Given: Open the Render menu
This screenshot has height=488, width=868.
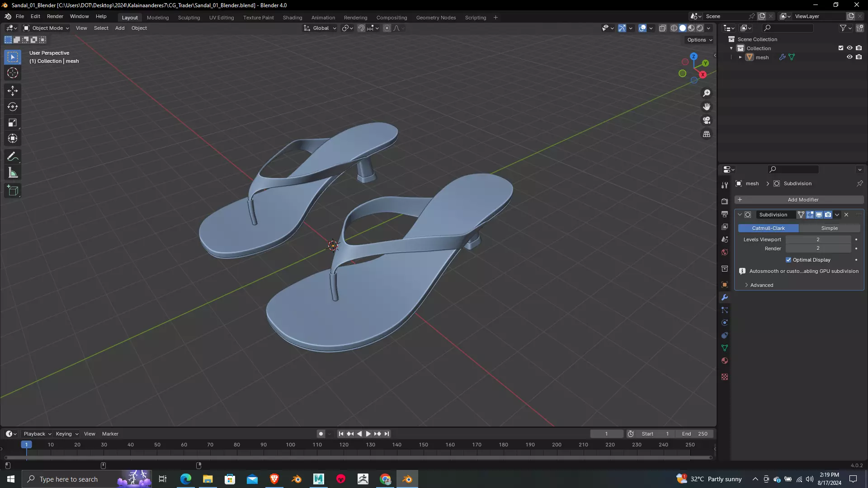Looking at the screenshot, I should click(55, 16).
